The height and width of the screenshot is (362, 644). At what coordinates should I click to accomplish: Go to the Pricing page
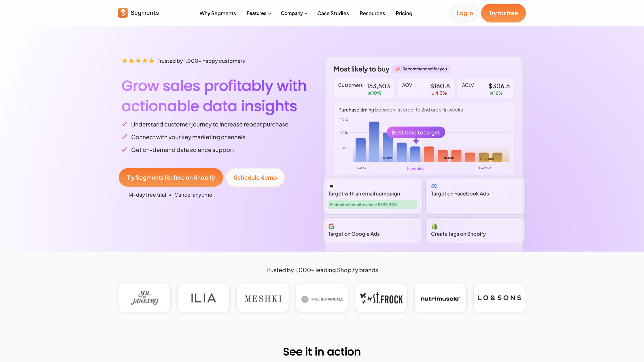tap(404, 13)
